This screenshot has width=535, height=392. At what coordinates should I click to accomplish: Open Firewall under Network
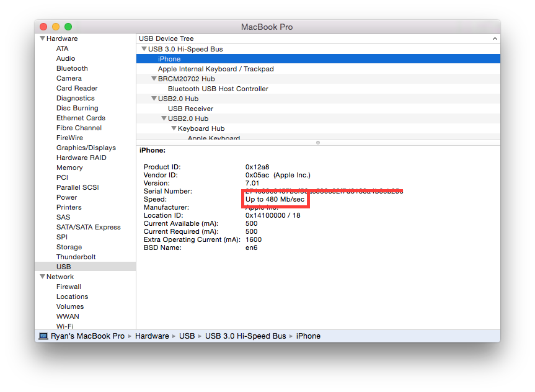point(69,286)
